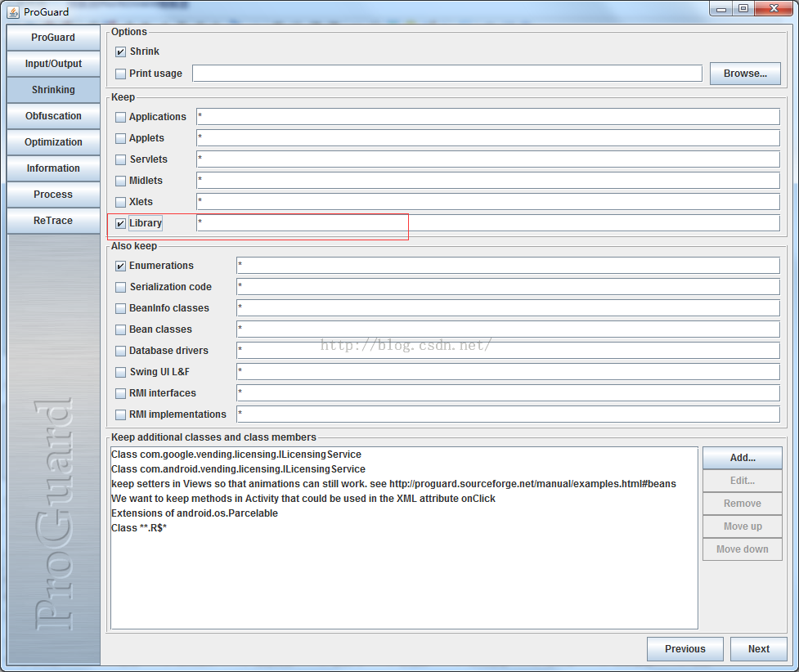Enable the RMI interfaces checkbox
The height and width of the screenshot is (672, 799).
(x=120, y=394)
